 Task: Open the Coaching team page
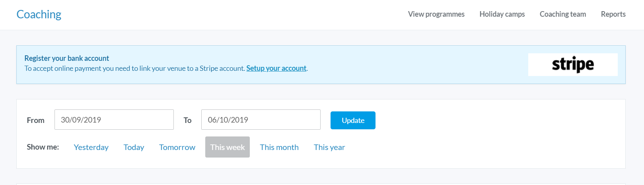pos(562,14)
